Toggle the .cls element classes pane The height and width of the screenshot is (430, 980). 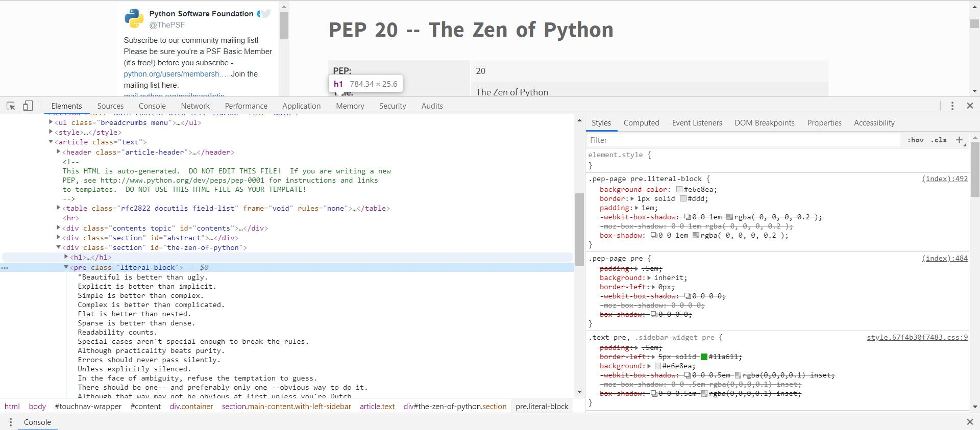coord(939,140)
